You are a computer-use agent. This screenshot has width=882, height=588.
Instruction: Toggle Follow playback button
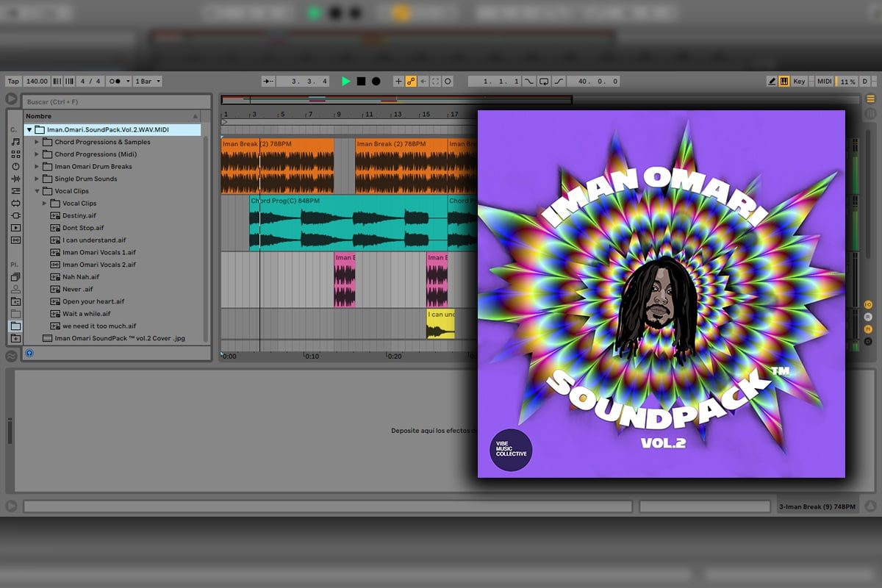point(268,82)
